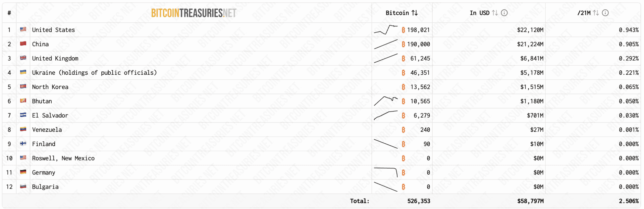Click the China flag icon
The image size is (644, 209).
tap(23, 44)
